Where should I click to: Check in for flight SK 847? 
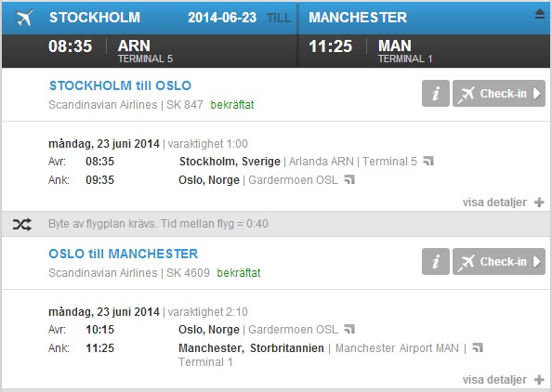499,94
